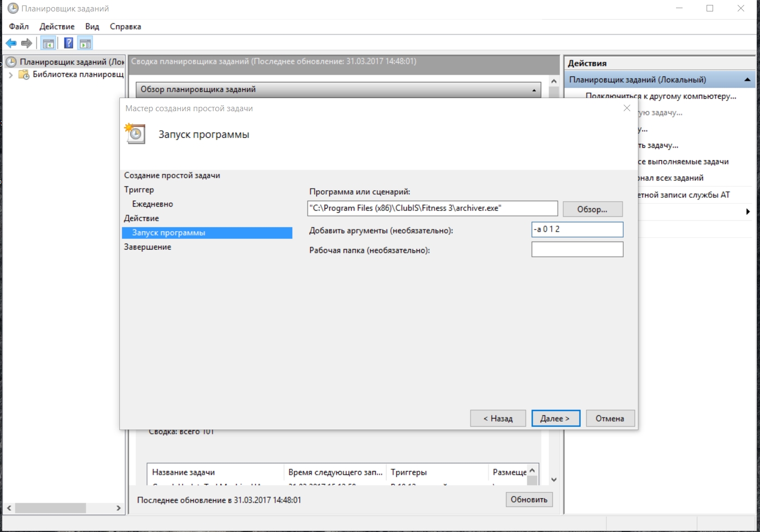The width and height of the screenshot is (760, 532).
Task: Open the Вид menu
Action: [92, 26]
